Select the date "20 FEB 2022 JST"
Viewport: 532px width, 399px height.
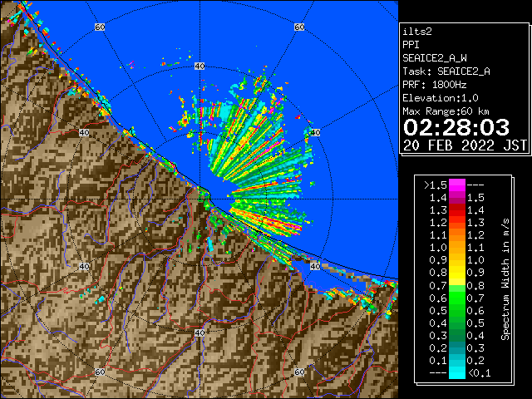[x=465, y=145]
